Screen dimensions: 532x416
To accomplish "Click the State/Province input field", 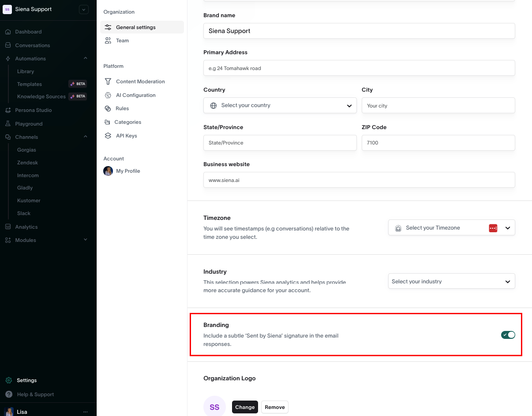I will tap(280, 143).
